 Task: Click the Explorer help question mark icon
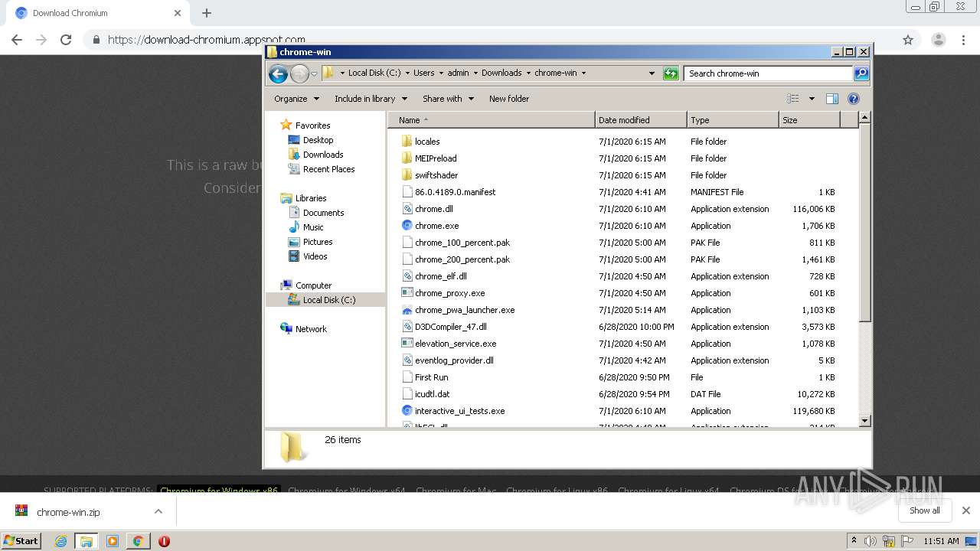click(854, 99)
